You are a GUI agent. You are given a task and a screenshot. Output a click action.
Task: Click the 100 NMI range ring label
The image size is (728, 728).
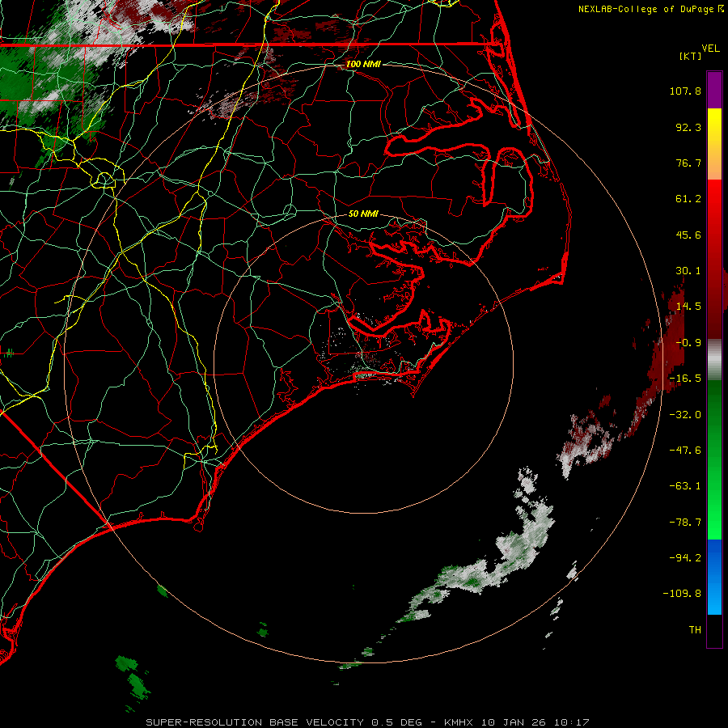[x=363, y=64]
